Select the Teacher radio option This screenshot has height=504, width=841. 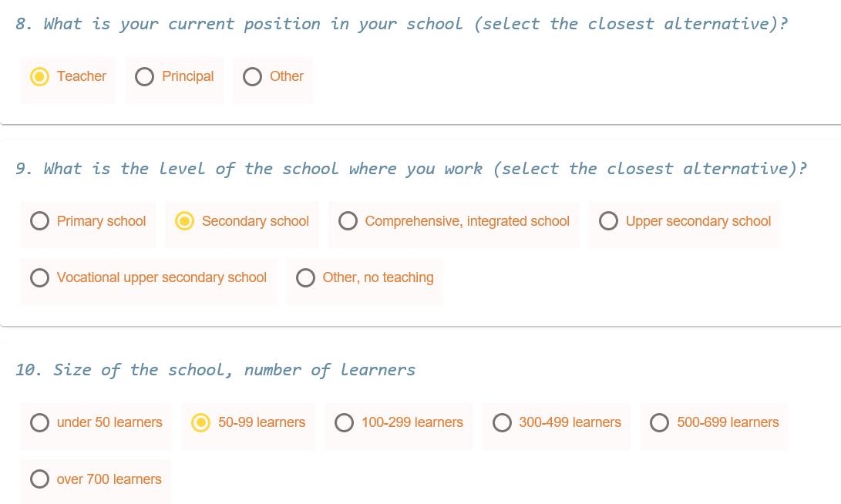(x=39, y=76)
